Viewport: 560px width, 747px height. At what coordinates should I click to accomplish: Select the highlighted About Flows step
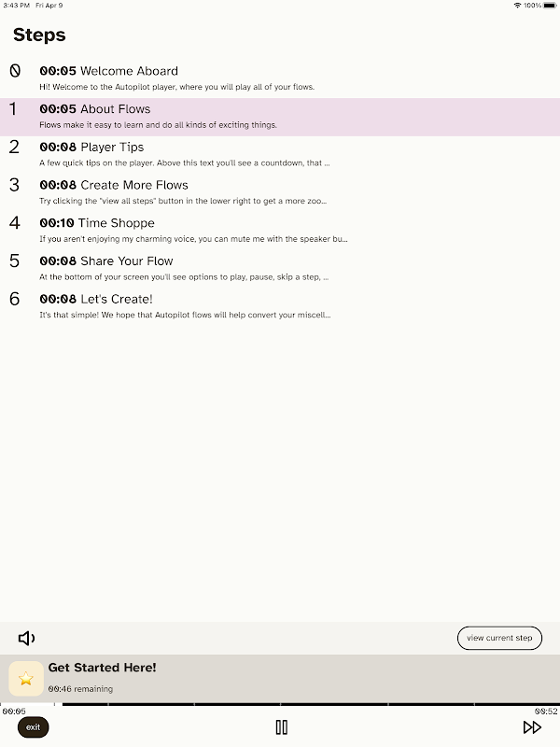pyautogui.click(x=280, y=118)
